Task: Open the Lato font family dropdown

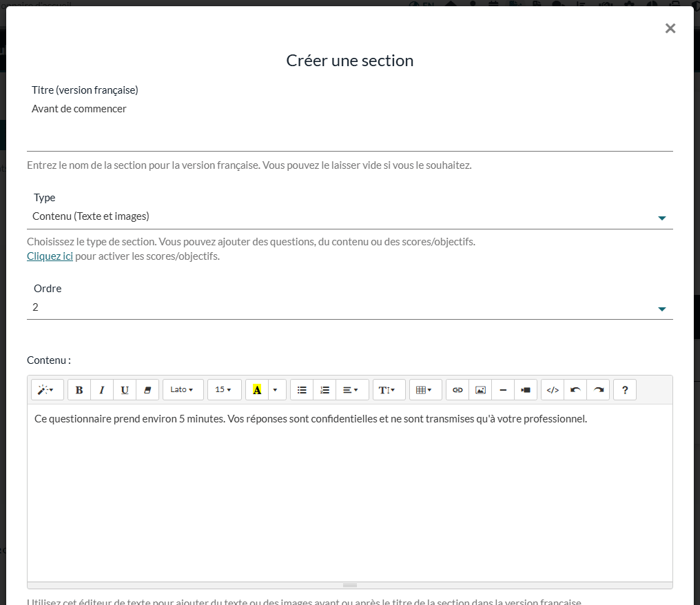Action: point(183,390)
